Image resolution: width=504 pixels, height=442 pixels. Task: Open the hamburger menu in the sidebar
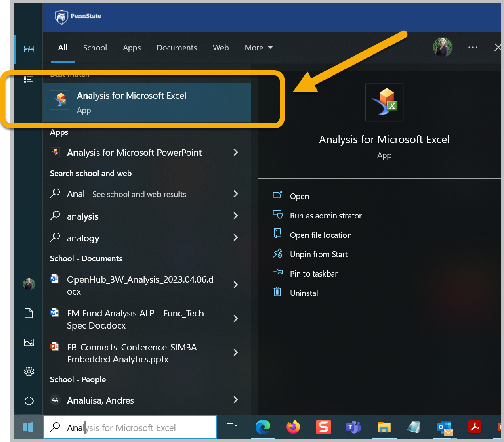click(x=29, y=19)
